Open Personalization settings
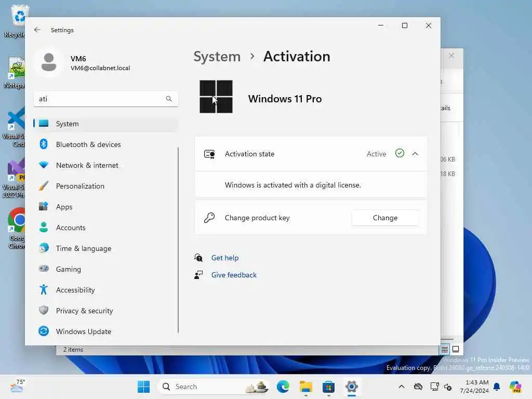Image resolution: width=532 pixels, height=399 pixels. coord(105,186)
